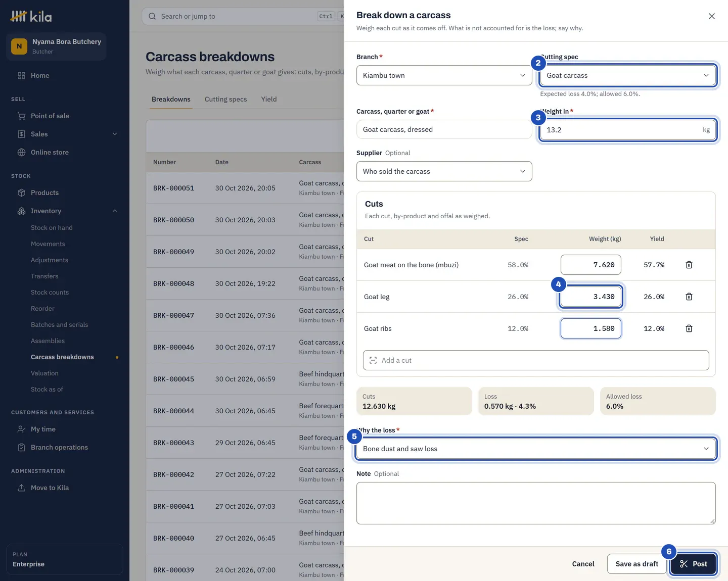728x581 pixels.
Task: Switch to the Breakdowns tab
Action: point(171,99)
